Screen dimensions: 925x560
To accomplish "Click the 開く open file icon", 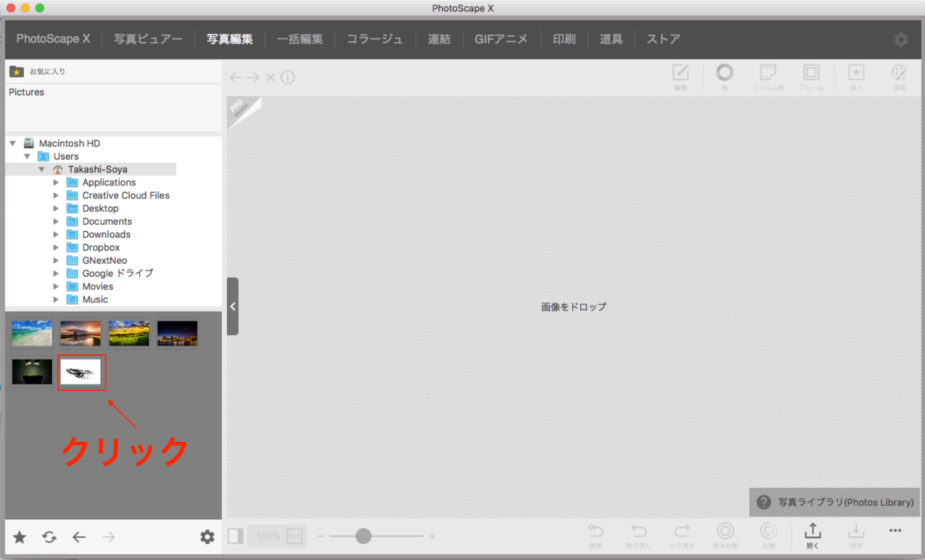I will [x=813, y=536].
